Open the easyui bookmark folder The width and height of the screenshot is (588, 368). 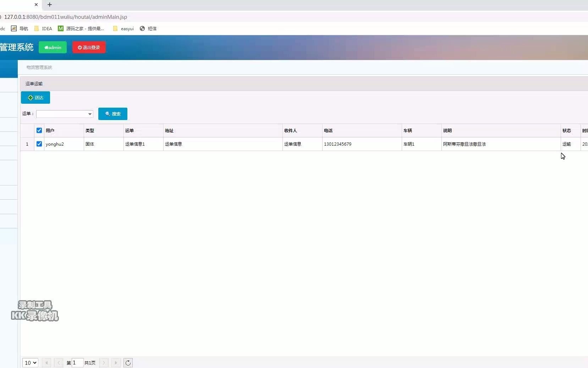123,28
